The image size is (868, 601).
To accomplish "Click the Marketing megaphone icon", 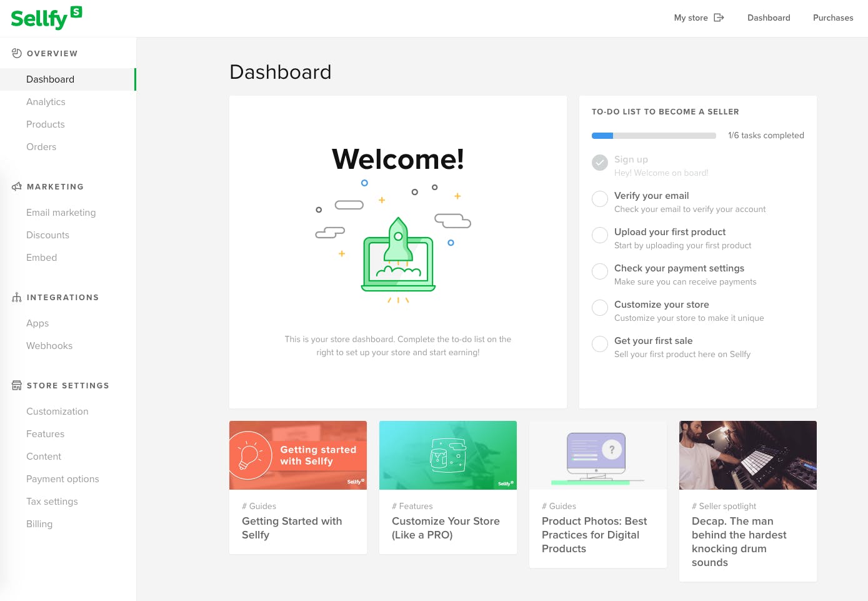I will [17, 186].
